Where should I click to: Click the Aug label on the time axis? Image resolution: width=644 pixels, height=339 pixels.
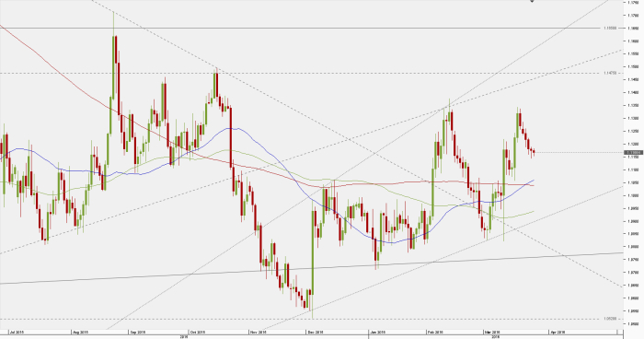[x=80, y=332]
